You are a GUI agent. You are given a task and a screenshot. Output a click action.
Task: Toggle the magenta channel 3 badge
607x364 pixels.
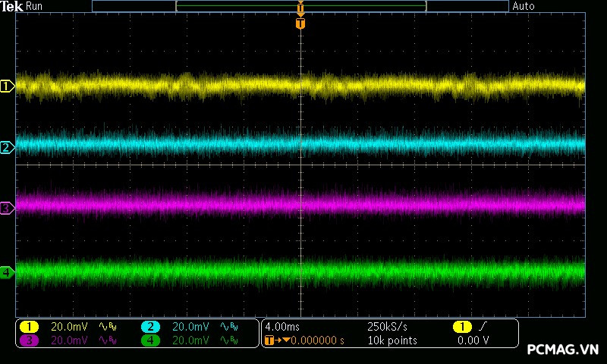29,340
